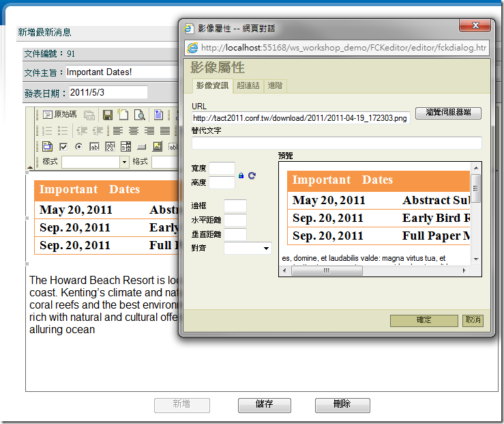The width and height of the screenshot is (504, 424).
Task: Insert a checkbox using the toolbar checkbox icon
Action: coord(63,147)
